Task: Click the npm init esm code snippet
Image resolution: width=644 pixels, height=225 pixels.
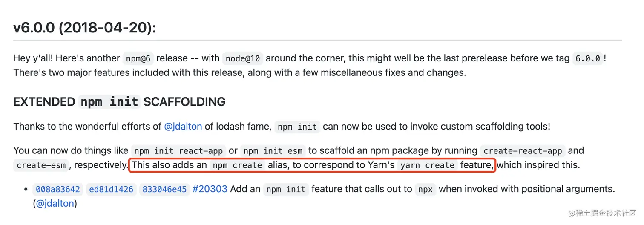Action: click(273, 151)
